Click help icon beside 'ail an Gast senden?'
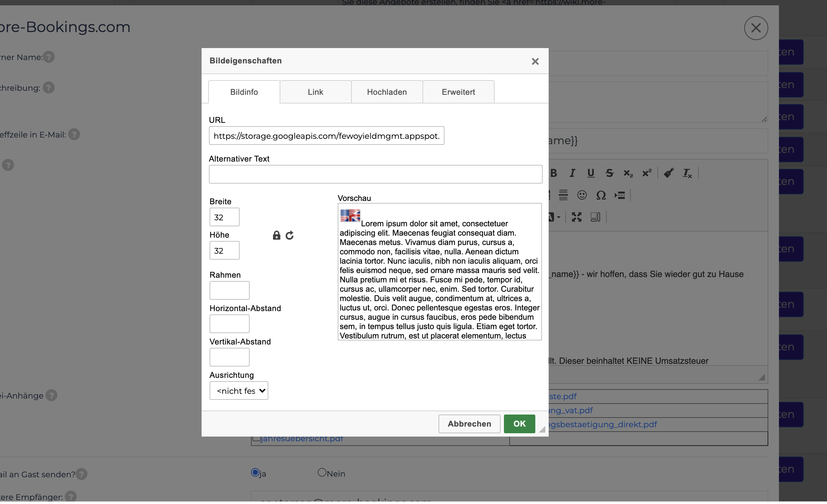827x504 pixels. click(x=81, y=474)
